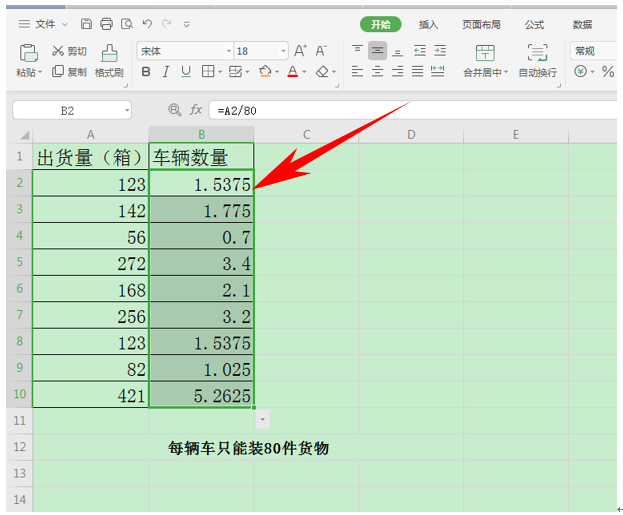The width and height of the screenshot is (623, 515).
Task: Click the note 每辆车只能装80件货物
Action: pos(248,448)
